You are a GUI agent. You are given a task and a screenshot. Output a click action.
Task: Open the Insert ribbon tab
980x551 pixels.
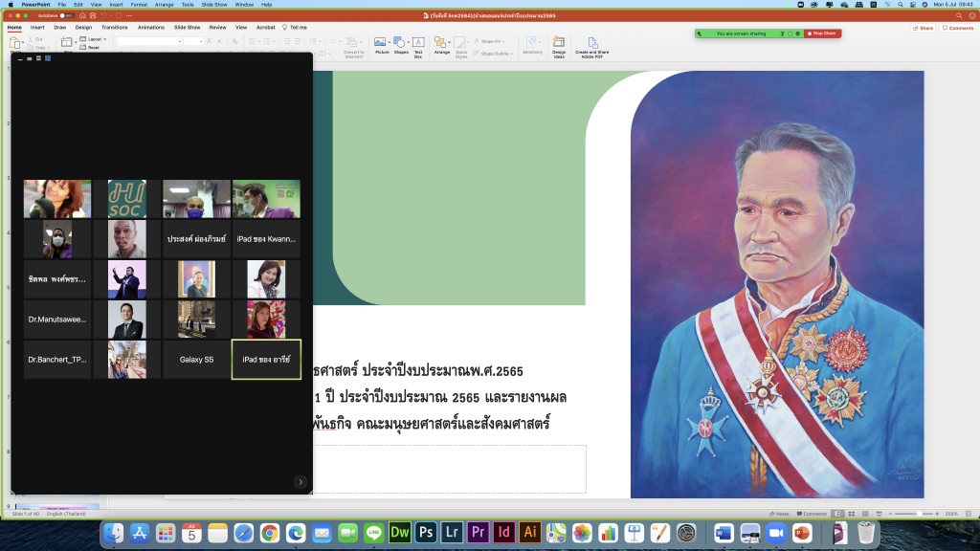click(x=37, y=28)
